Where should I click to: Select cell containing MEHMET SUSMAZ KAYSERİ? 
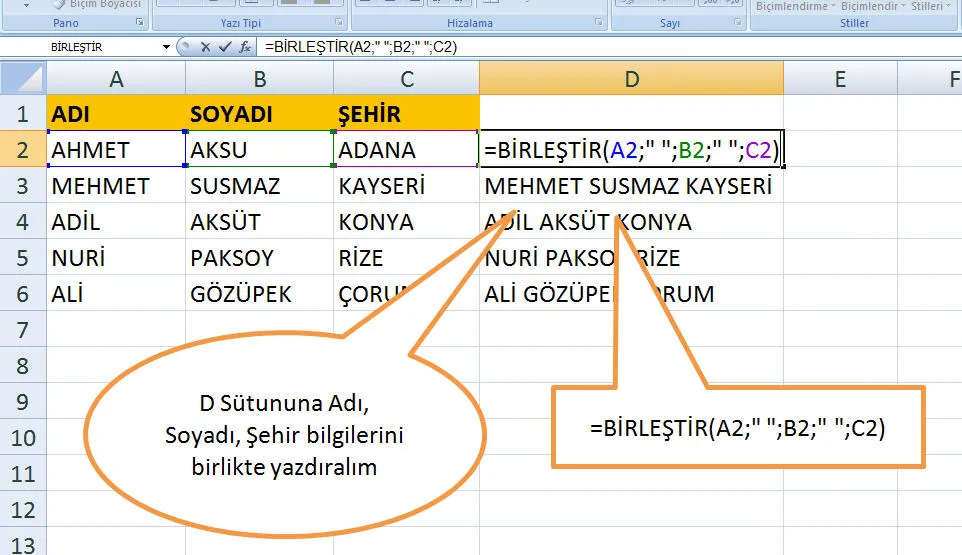(630, 186)
